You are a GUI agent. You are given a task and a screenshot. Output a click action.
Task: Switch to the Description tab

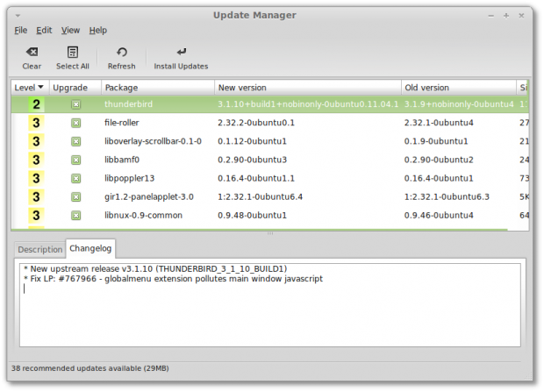(39, 250)
